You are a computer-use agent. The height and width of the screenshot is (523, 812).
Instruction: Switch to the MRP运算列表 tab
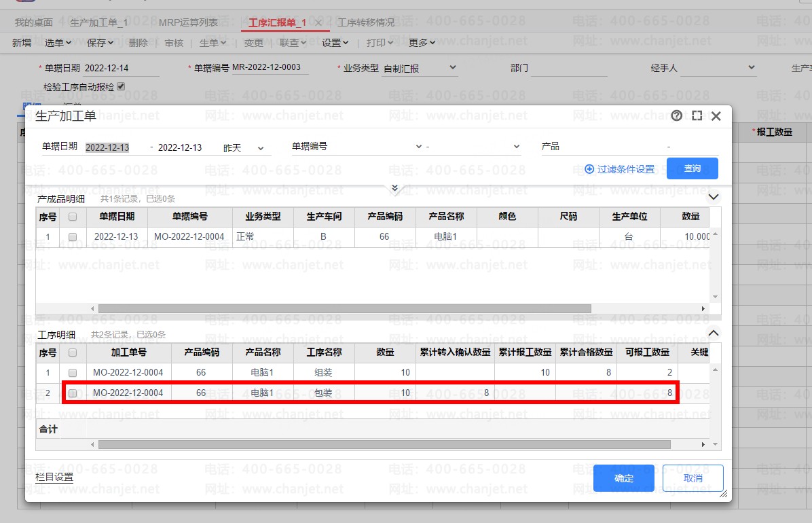coord(188,22)
